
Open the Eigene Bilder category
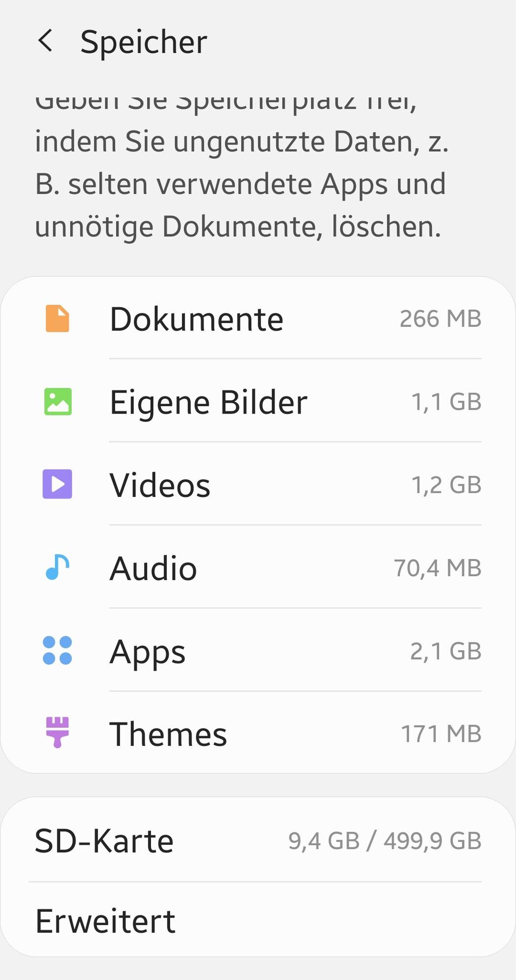pos(258,402)
